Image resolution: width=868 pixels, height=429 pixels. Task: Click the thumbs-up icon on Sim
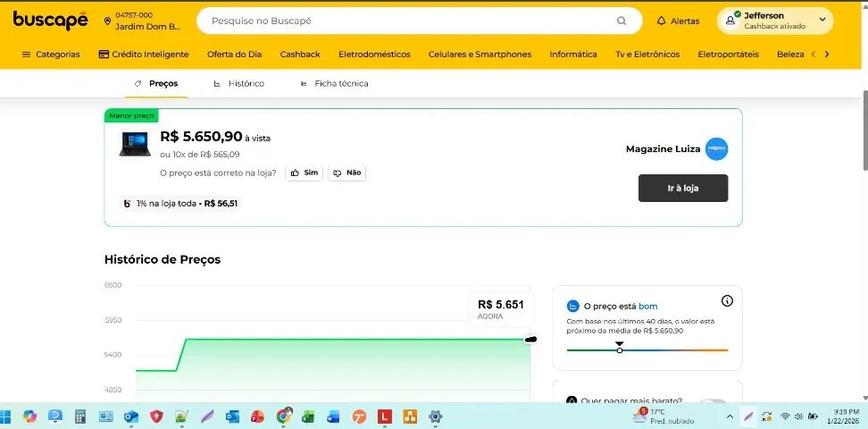point(295,172)
